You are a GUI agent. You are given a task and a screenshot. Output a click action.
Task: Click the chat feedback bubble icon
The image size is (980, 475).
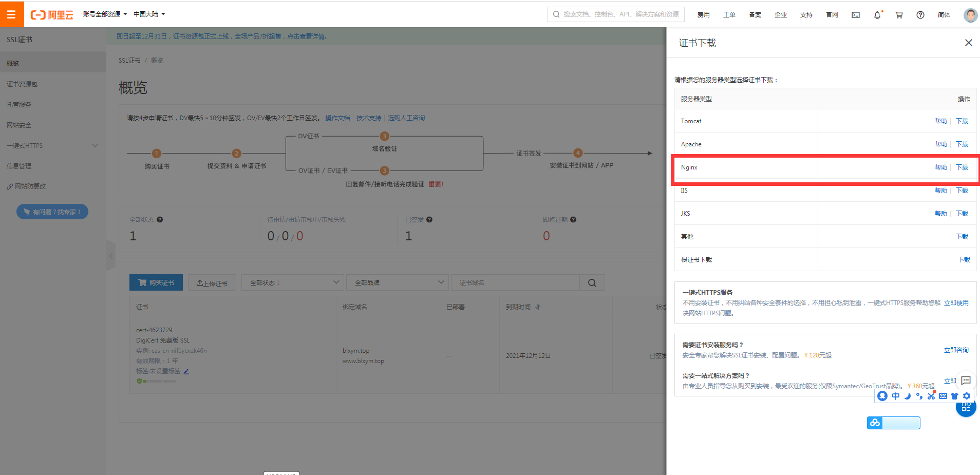[x=966, y=381]
